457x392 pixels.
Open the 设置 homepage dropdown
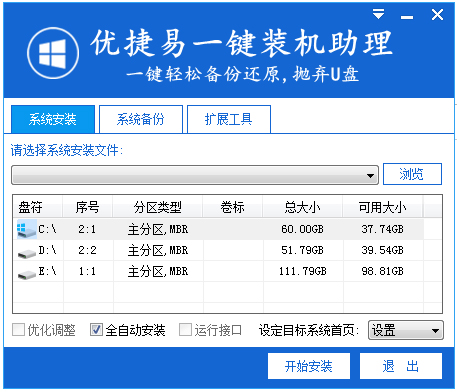click(x=406, y=330)
